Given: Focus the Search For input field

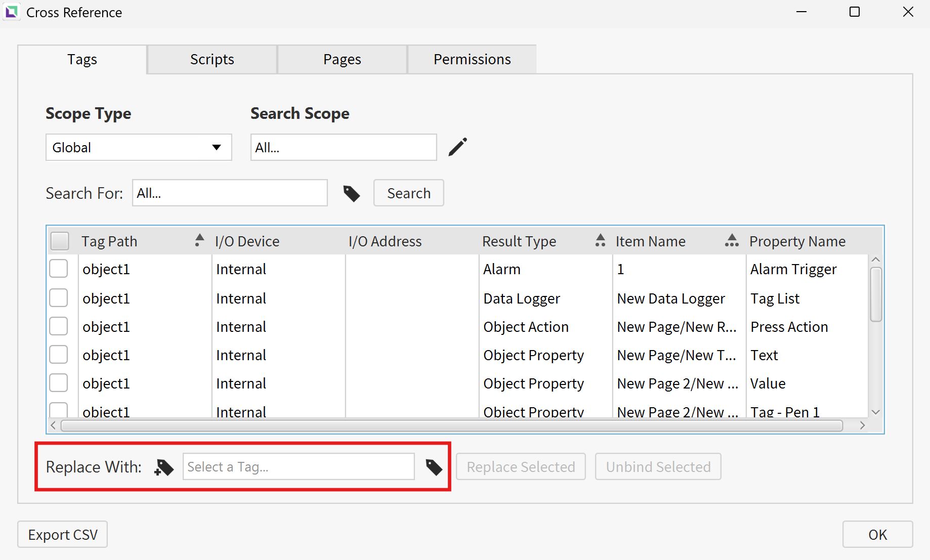Looking at the screenshot, I should click(230, 193).
